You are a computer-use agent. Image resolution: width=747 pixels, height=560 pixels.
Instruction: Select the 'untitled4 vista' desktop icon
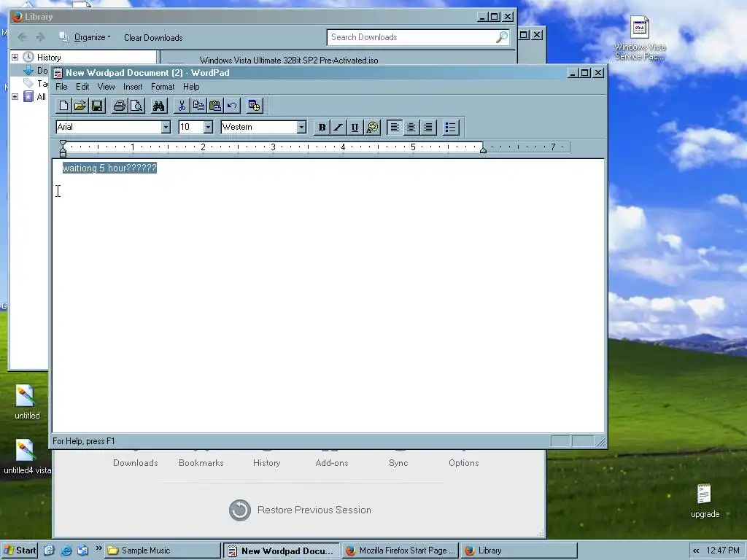click(x=27, y=456)
